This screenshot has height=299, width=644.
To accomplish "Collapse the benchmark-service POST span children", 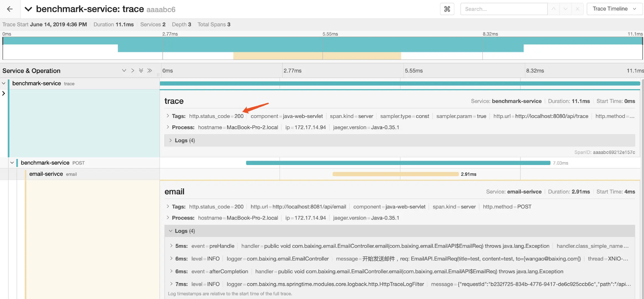I will 12,163.
